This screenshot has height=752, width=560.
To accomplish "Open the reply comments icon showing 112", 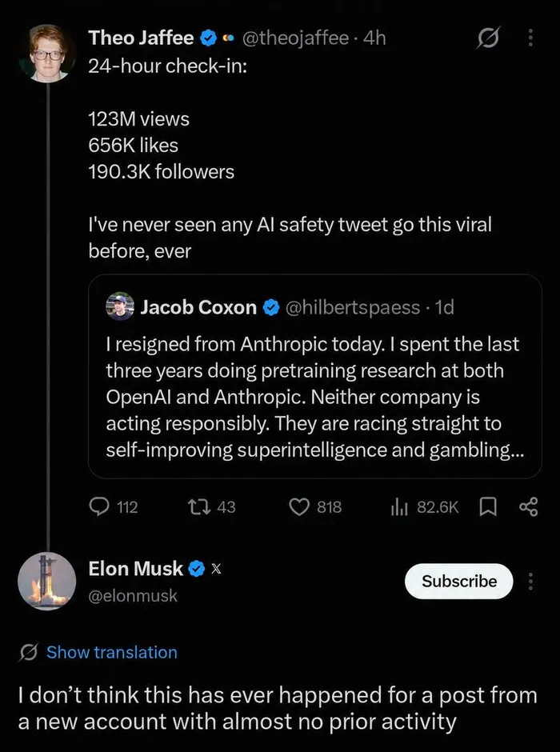I will click(x=99, y=507).
